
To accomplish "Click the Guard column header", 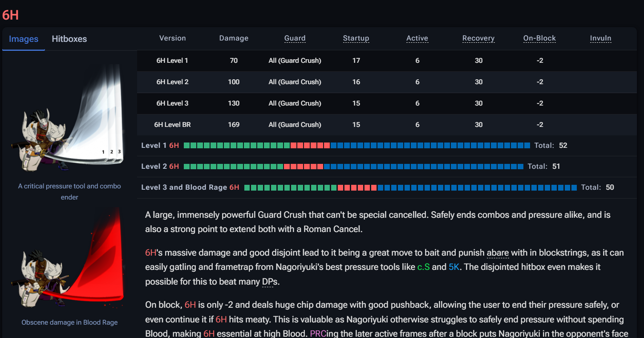I will coord(295,38).
